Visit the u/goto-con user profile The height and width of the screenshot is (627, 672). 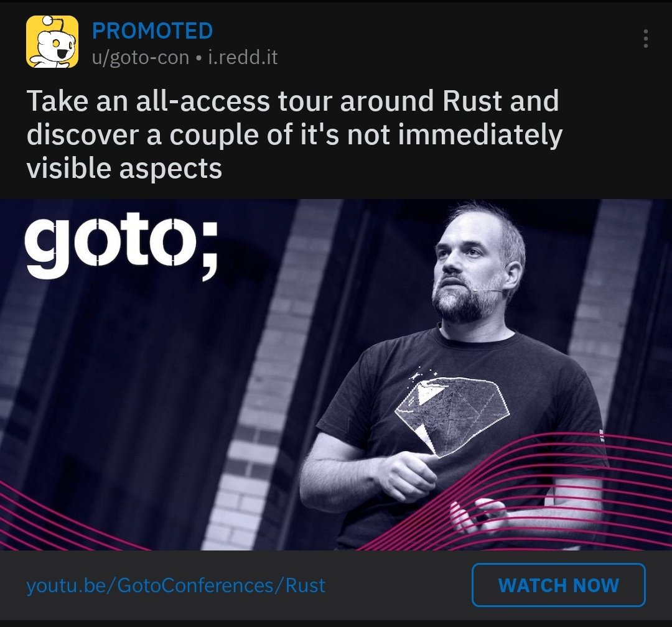pos(141,57)
